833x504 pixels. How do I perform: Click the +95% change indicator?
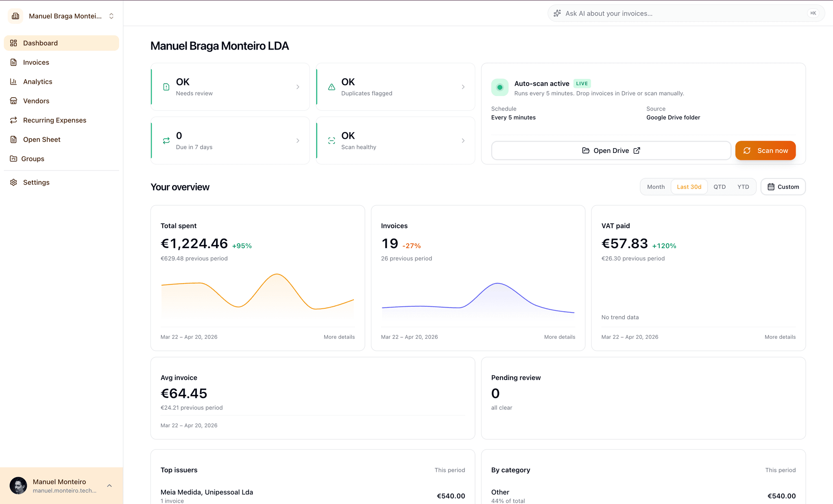coord(242,246)
